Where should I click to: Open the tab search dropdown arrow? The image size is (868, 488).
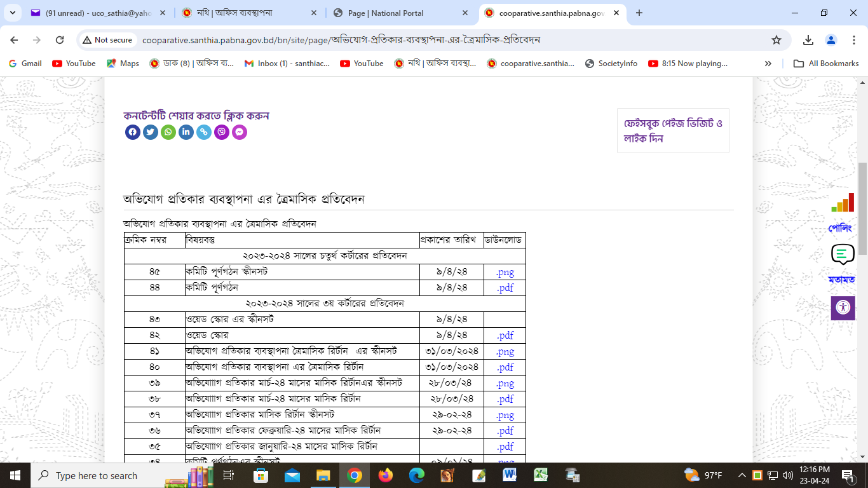(x=15, y=13)
